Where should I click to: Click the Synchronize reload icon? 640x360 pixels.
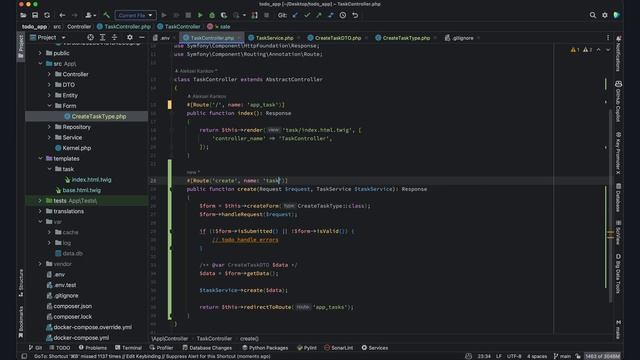click(x=47, y=15)
